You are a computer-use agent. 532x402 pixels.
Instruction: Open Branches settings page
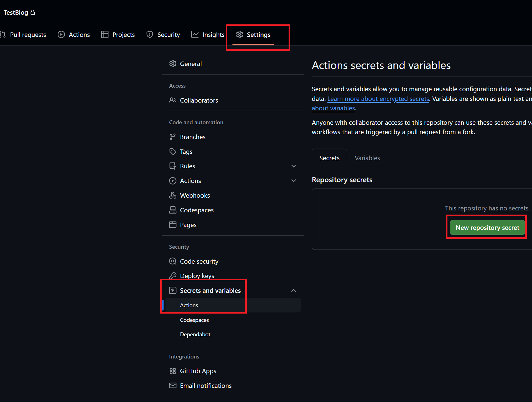pos(233,137)
